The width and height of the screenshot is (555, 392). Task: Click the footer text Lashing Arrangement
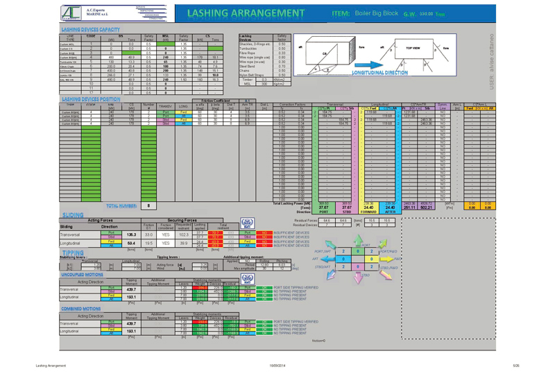pos(51,366)
